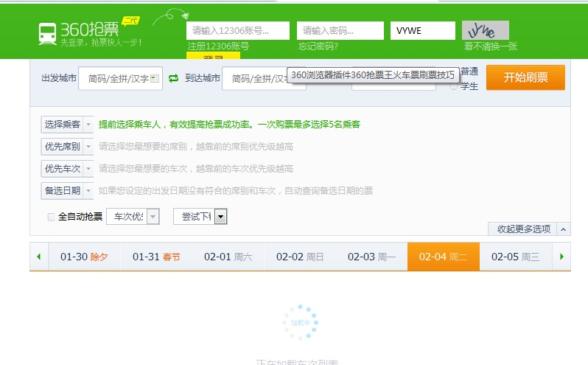Switch to the 01-31 春节 date tab
This screenshot has height=365, width=588.
[x=156, y=257]
